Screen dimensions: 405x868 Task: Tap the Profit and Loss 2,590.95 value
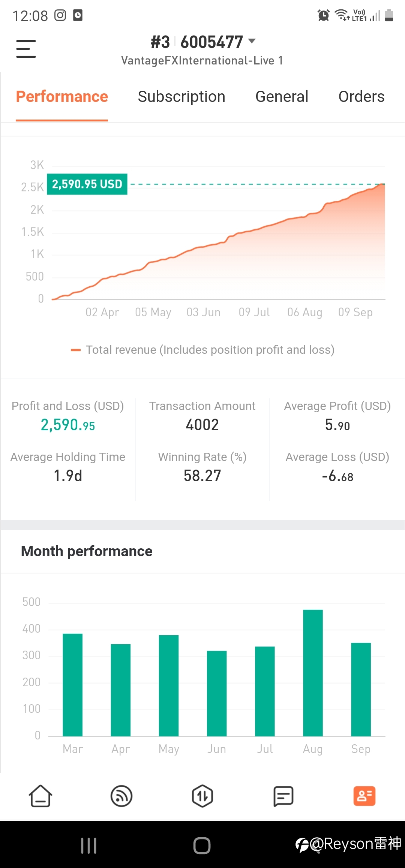coord(68,425)
